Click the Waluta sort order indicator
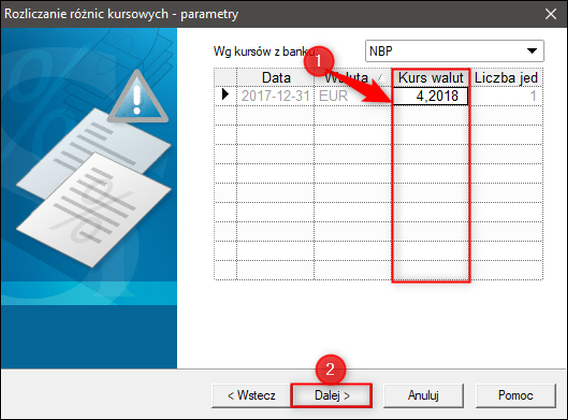 [x=380, y=77]
